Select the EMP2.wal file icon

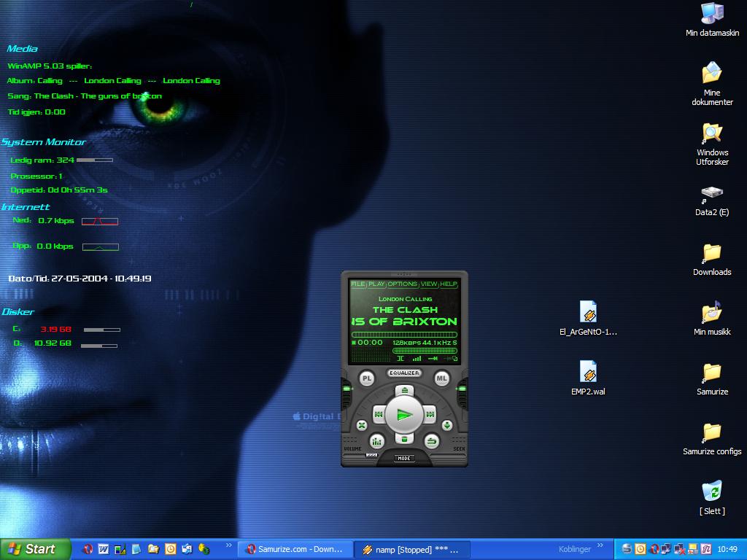(589, 378)
